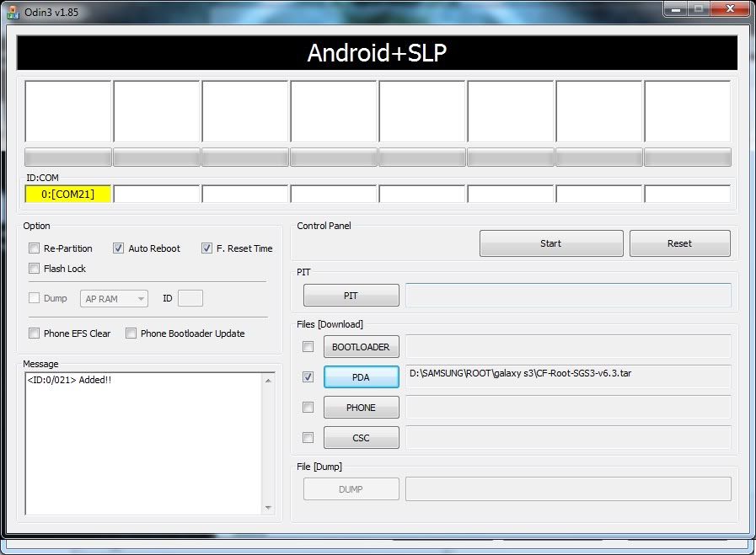Screen dimensions: 756x555
Task: Click the PIT file button
Action: pos(351,296)
